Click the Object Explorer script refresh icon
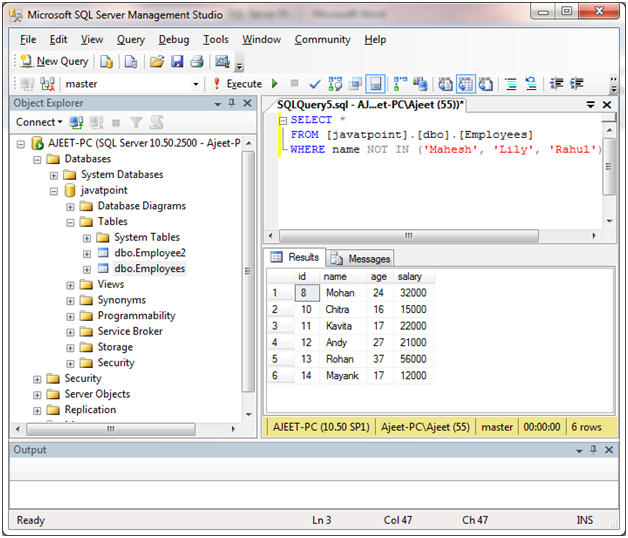Screen dimensions: 628x538 (x=156, y=122)
